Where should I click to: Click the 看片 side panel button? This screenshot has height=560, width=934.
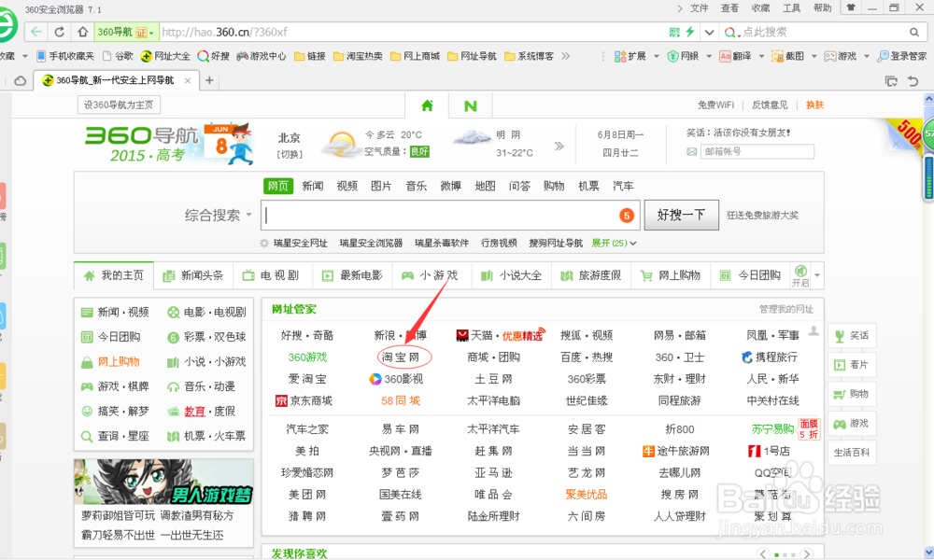[852, 365]
